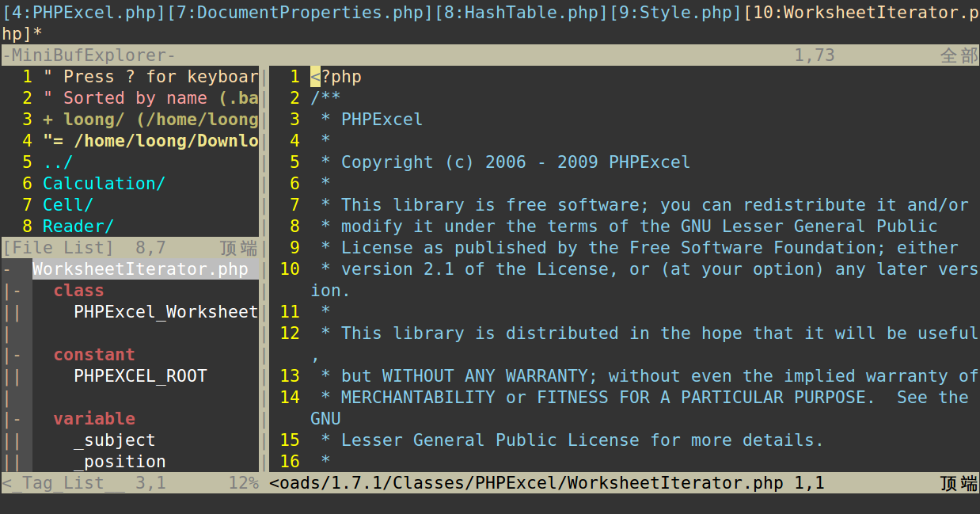The width and height of the screenshot is (980, 514).
Task: Jump to the _subject variable tag
Action: click(x=115, y=440)
